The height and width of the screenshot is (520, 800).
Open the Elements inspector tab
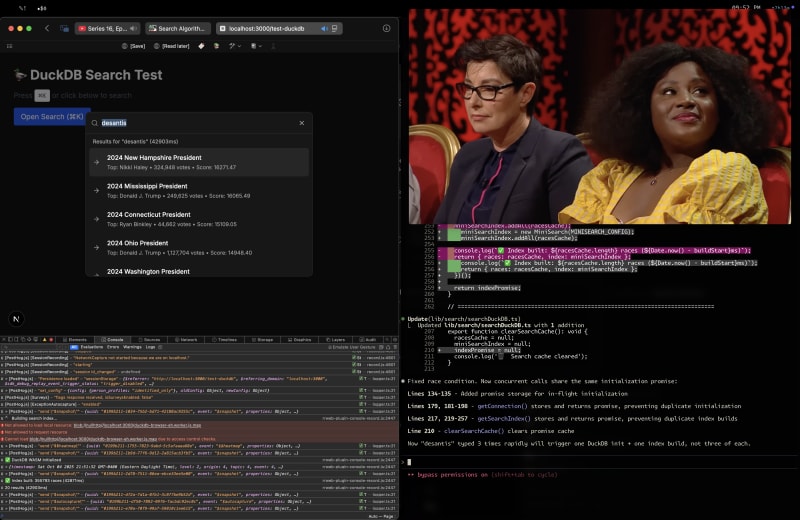[x=74, y=339]
